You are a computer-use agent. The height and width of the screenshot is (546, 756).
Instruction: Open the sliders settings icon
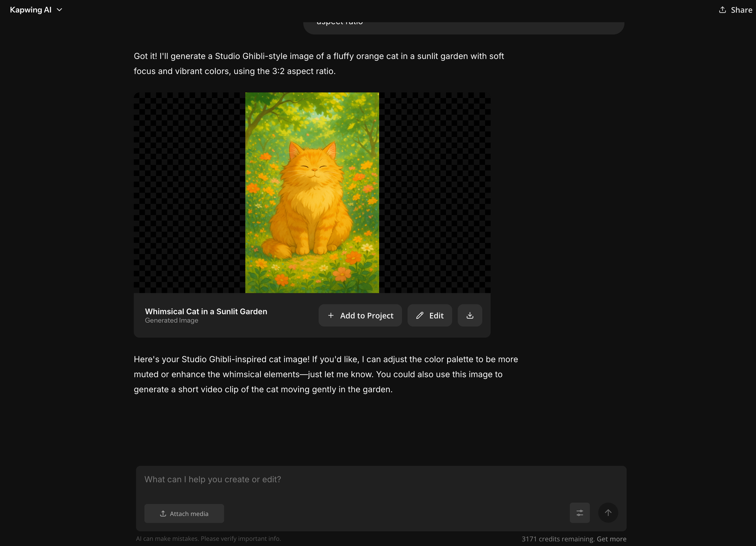pos(579,513)
